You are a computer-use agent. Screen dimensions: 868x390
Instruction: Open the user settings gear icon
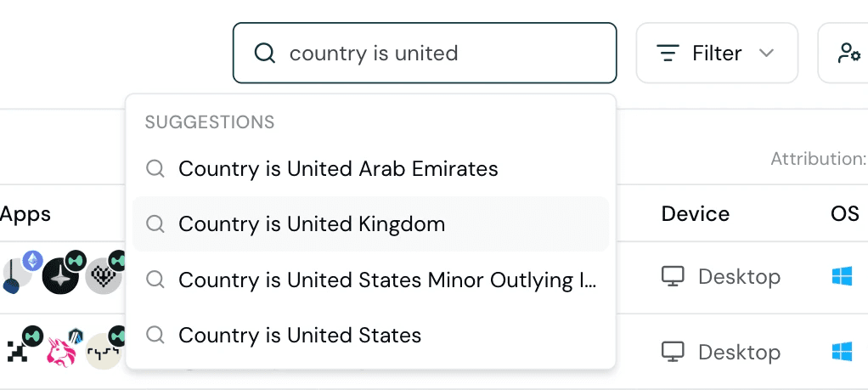coord(848,54)
